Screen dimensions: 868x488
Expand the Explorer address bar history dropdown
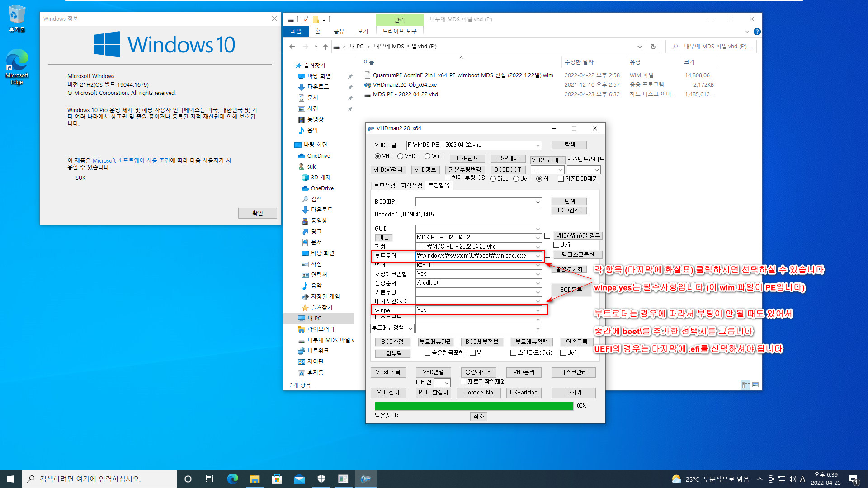point(639,47)
